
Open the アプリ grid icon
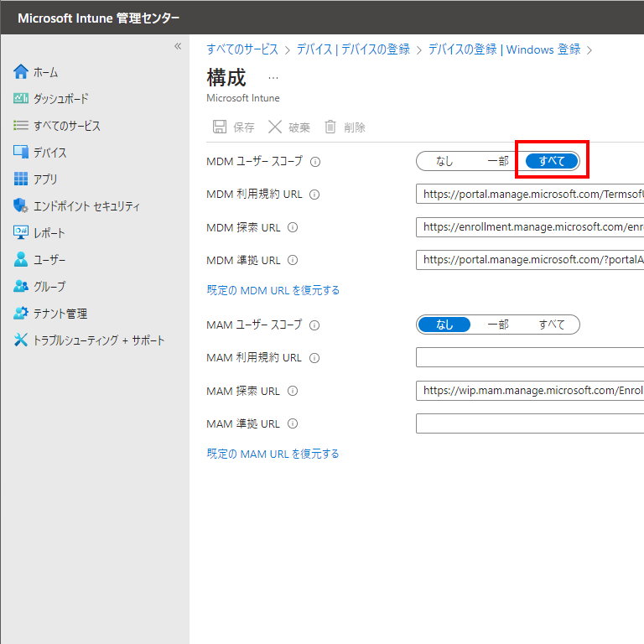20,179
